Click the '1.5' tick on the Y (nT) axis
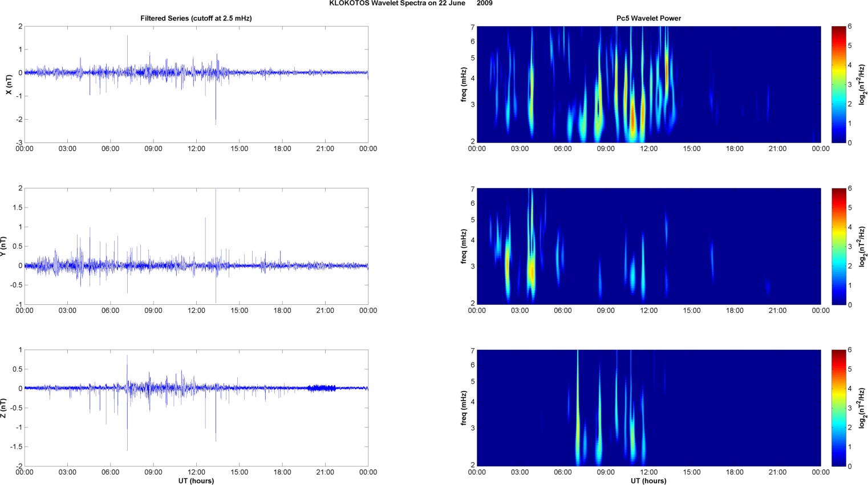Screen dimensions: 868x485 click(x=17, y=207)
